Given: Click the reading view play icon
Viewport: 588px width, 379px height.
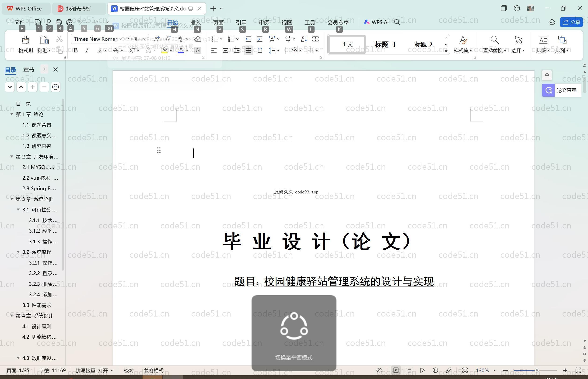Looking at the screenshot, I should [422, 370].
